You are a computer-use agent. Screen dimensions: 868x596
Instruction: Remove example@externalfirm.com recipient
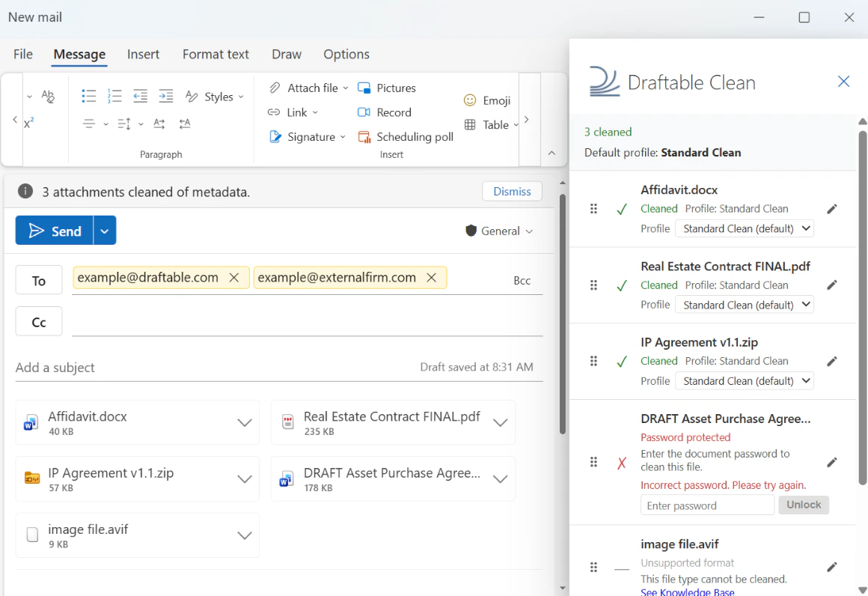(x=431, y=278)
